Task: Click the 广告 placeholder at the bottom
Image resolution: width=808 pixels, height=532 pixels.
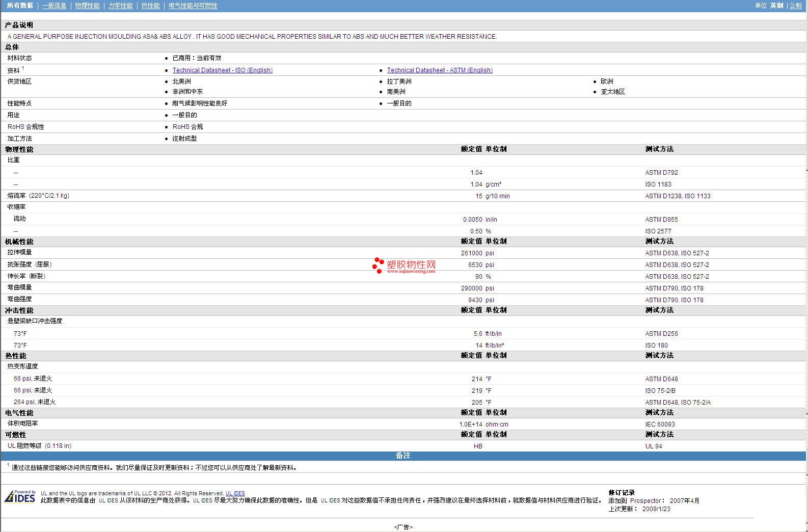Action: (403, 527)
